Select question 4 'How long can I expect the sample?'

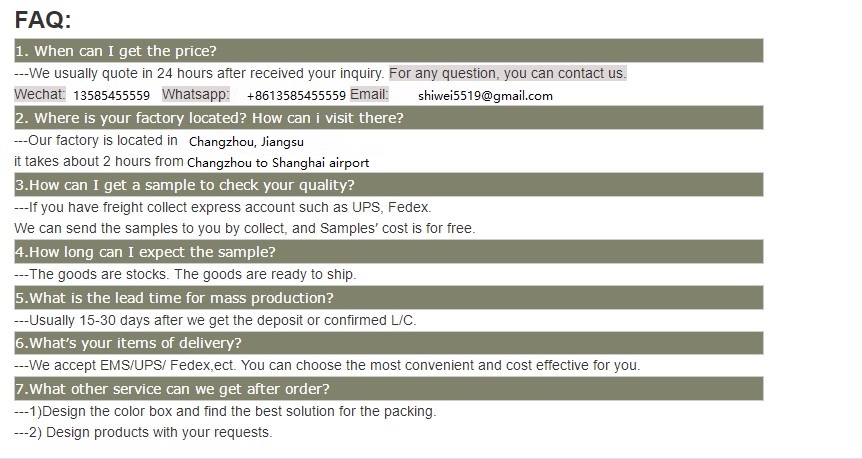(389, 252)
